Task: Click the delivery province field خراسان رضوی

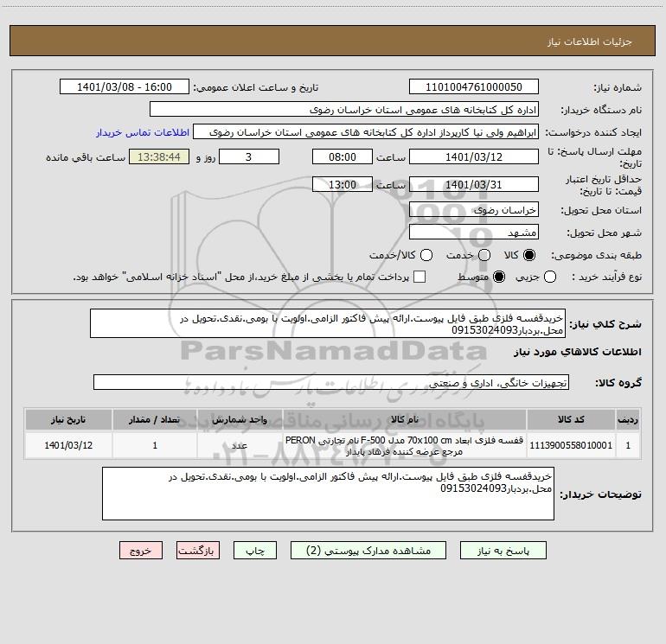Action: (x=474, y=209)
